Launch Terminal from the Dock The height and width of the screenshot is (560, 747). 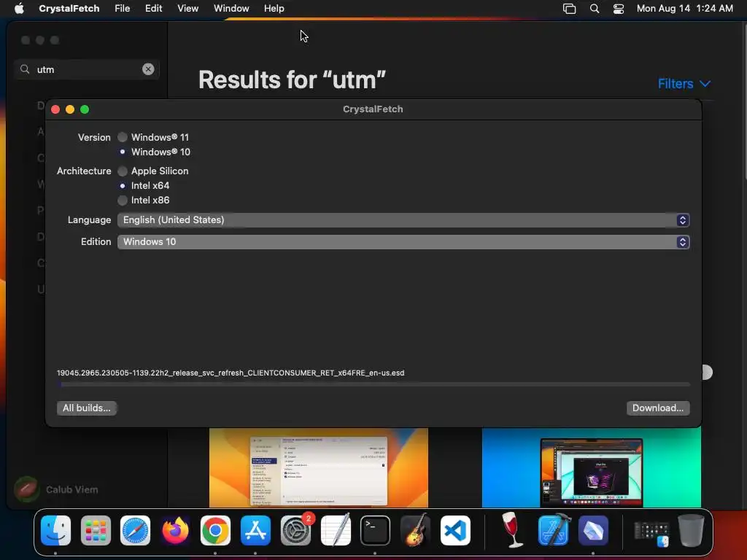[375, 530]
